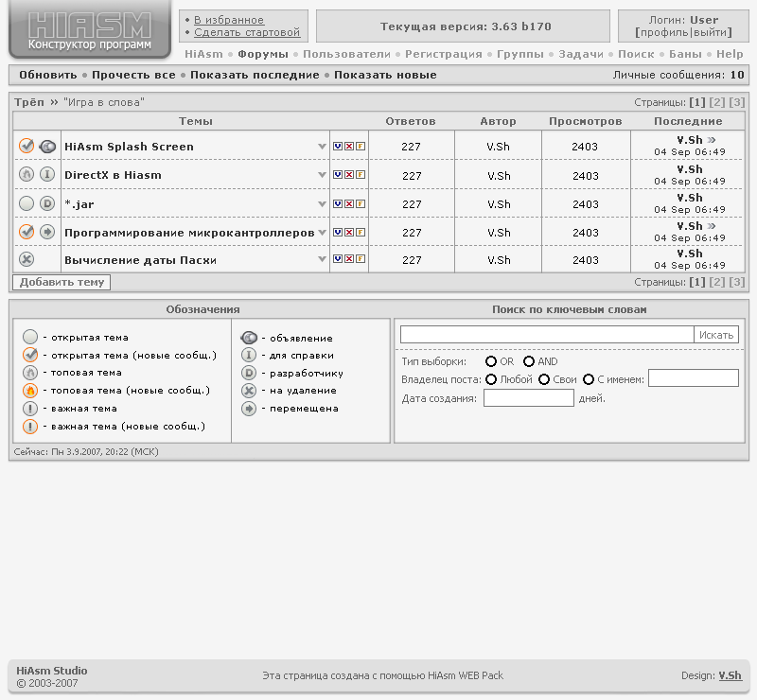Select the AND selection type radio button

(529, 361)
